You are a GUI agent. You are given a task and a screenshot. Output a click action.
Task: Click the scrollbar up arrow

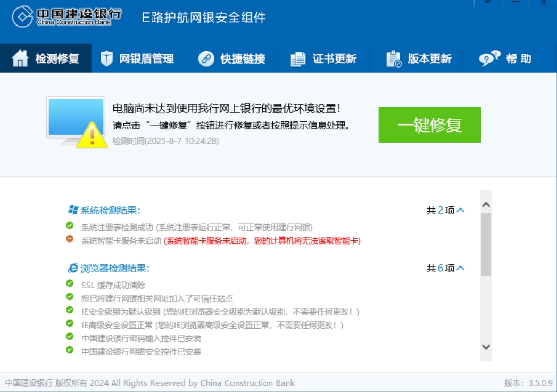click(486, 205)
